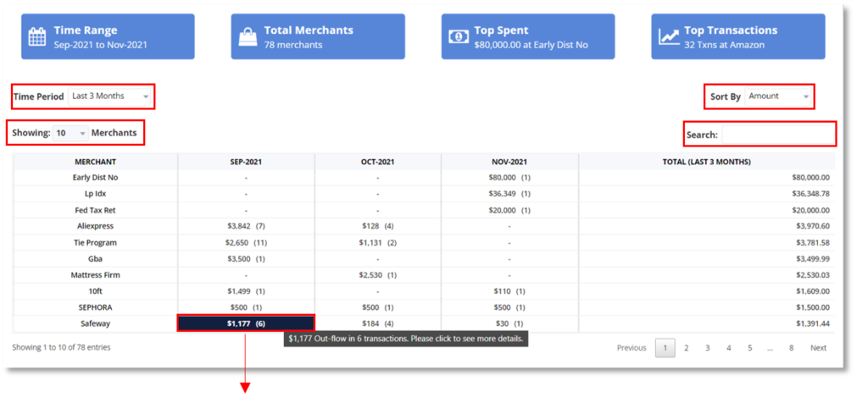
Task: Click the OCT-2021 column header
Action: click(377, 162)
